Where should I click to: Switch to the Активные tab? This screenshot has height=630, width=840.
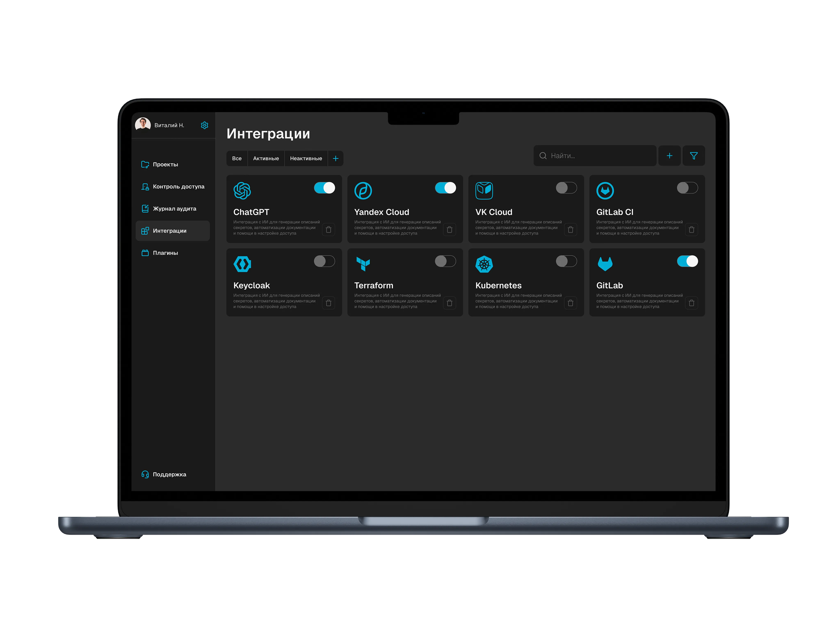point(266,158)
